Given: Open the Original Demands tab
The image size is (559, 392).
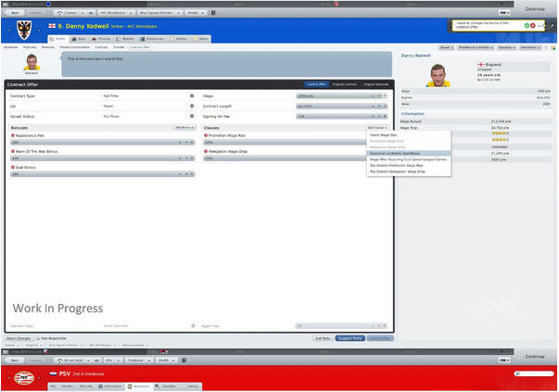Looking at the screenshot, I should tap(376, 84).
